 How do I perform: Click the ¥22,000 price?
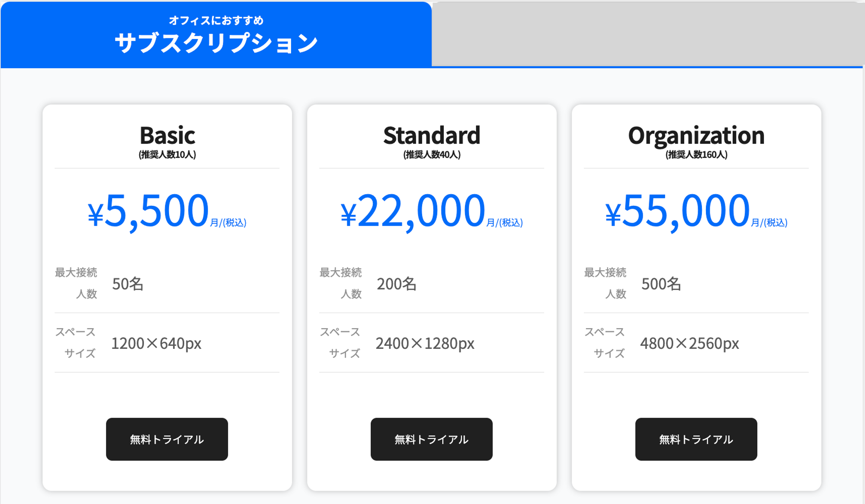[x=413, y=211]
